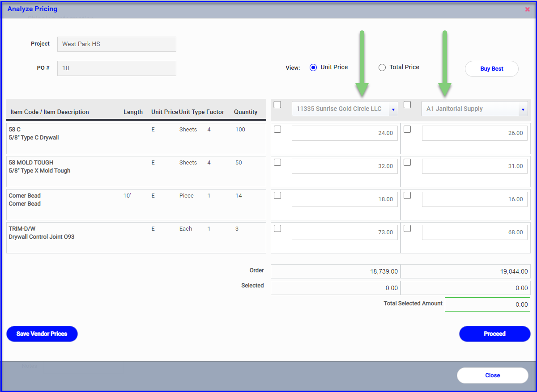Tick the 68.00 checkbox for TRIM-D/W

407,228
